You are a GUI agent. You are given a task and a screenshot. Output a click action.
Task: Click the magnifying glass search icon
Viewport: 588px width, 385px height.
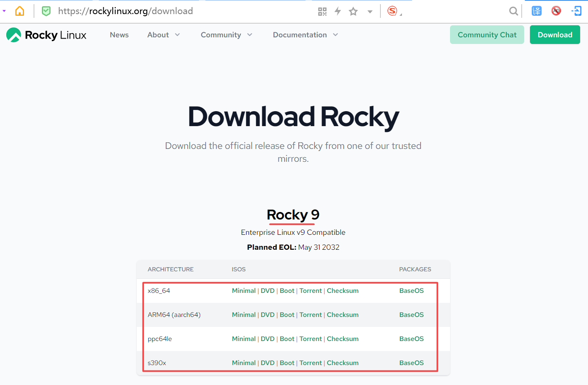(513, 11)
